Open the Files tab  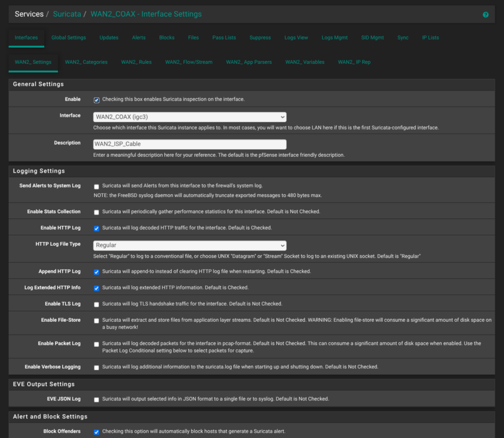[193, 38]
